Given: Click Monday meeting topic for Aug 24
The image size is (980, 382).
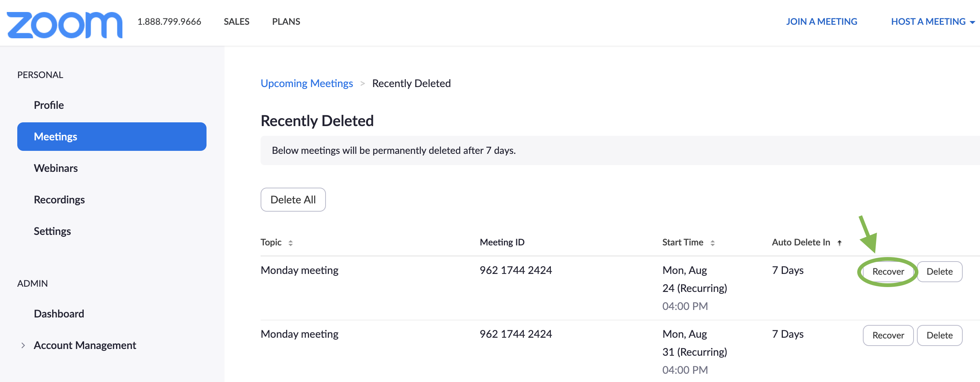Looking at the screenshot, I should pos(299,270).
